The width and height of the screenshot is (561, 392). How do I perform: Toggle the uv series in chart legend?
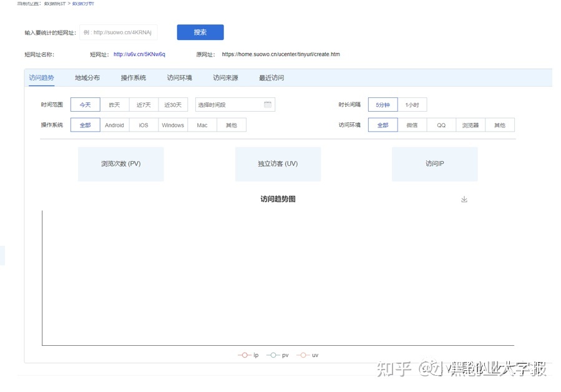(308, 355)
